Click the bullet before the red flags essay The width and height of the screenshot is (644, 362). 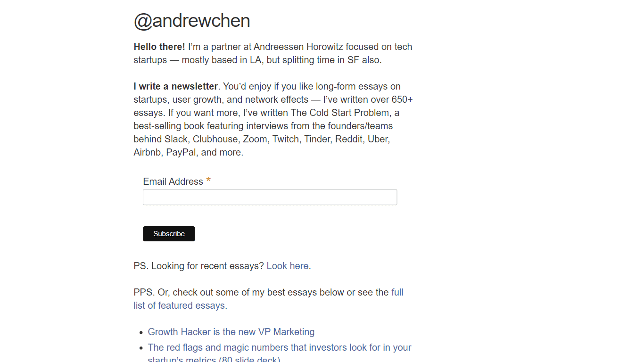[141, 348]
